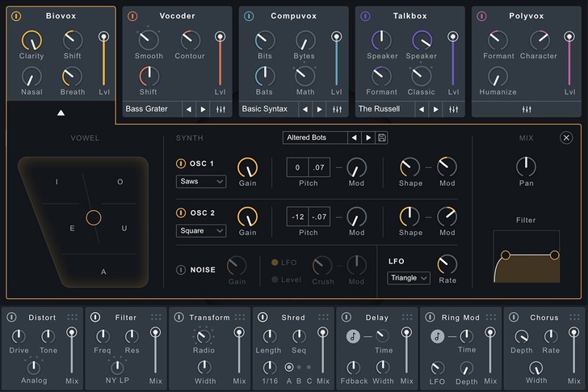Open OSC 1 Saws waveform dropdown
The height and width of the screenshot is (392, 588).
coord(200,182)
